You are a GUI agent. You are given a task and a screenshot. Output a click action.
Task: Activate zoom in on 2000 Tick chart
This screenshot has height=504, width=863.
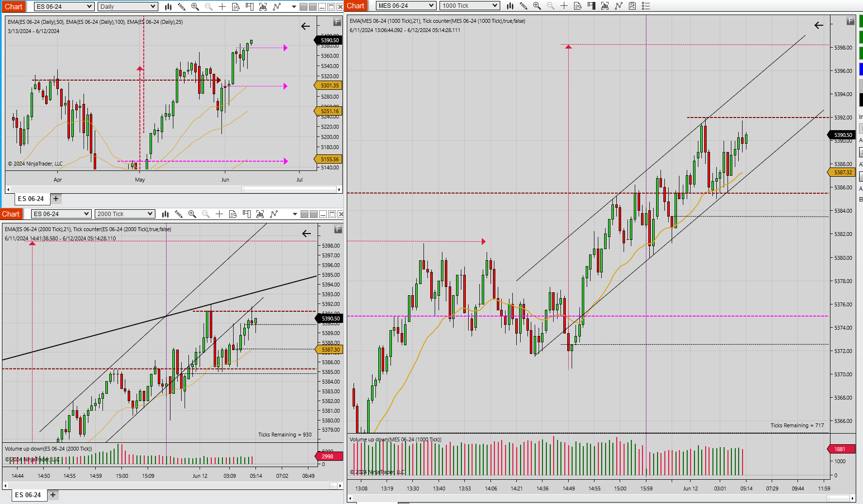pyautogui.click(x=192, y=214)
